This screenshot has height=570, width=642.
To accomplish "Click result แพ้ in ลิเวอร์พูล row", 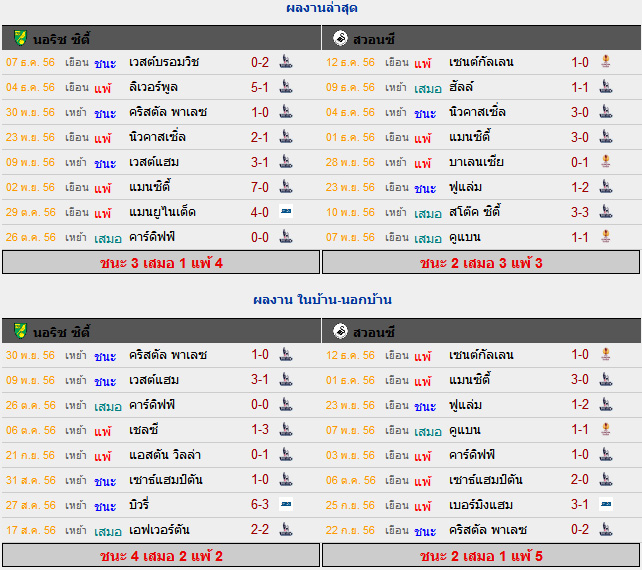I will (103, 88).
